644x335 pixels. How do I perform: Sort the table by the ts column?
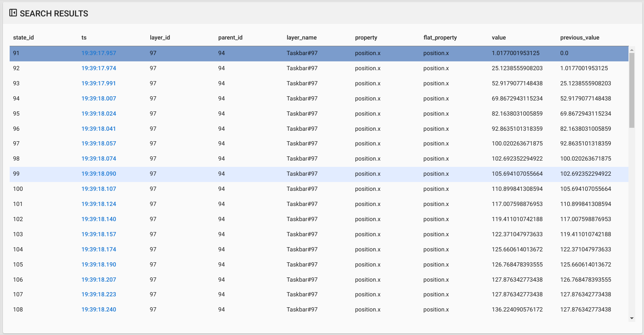pyautogui.click(x=84, y=37)
